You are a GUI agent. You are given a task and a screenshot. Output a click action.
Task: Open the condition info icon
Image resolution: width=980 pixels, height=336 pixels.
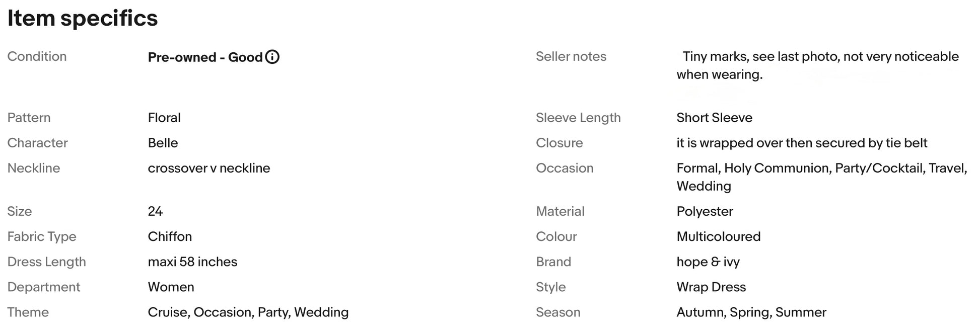pos(272,57)
